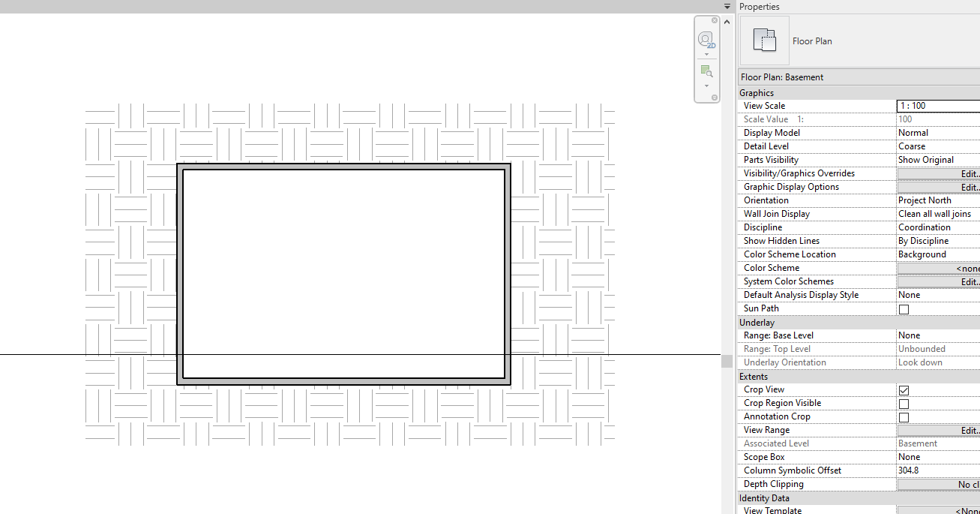Open the steering wheel options arrow
The height and width of the screenshot is (514, 980).
[706, 54]
